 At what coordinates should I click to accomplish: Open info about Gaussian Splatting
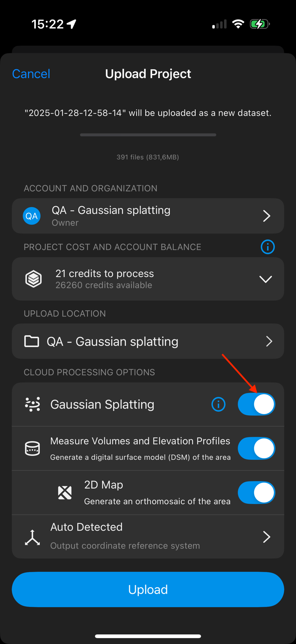[x=218, y=404]
